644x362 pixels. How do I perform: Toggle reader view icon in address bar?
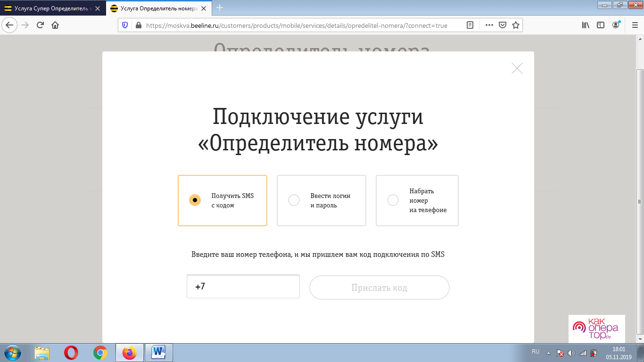click(x=470, y=25)
